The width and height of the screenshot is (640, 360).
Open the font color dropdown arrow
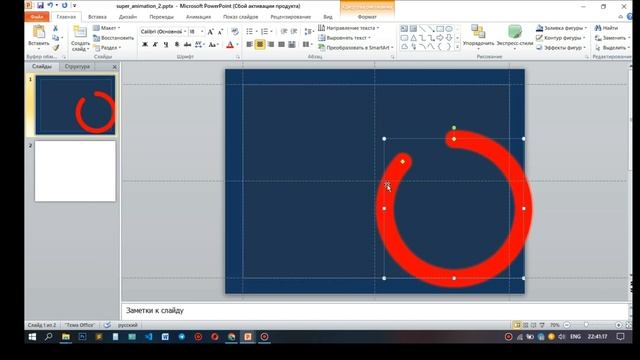237,44
